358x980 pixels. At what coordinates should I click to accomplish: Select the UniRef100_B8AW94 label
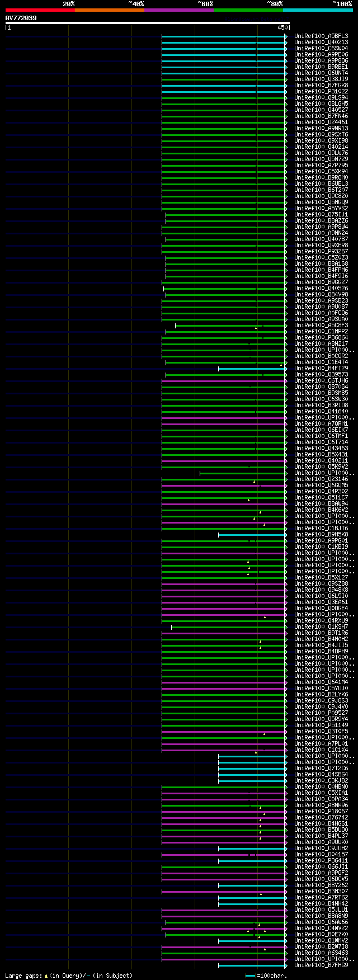tap(321, 504)
